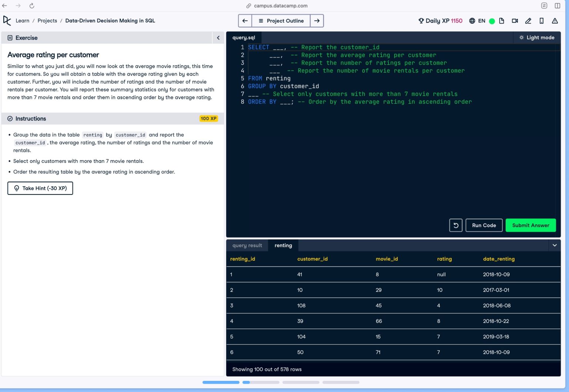
Task: Click the Exercise panel header icon
Action: tap(10, 38)
